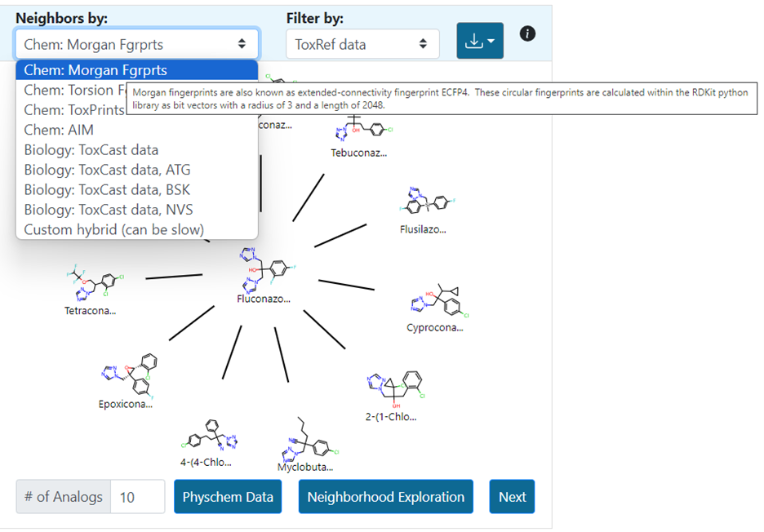This screenshot has height=532, width=764.
Task: Open the Filter by ToxRef data dropdown
Action: 362,44
